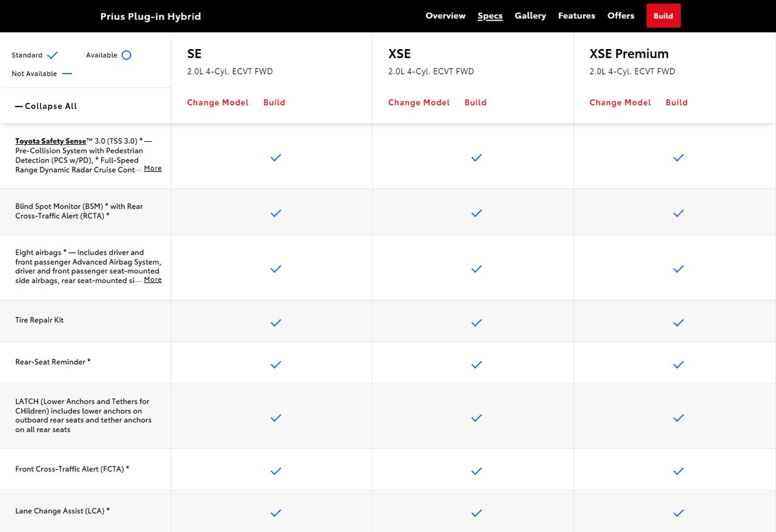This screenshot has height=532, width=776.
Task: Click Not Available dash legend icon
Action: coord(67,74)
